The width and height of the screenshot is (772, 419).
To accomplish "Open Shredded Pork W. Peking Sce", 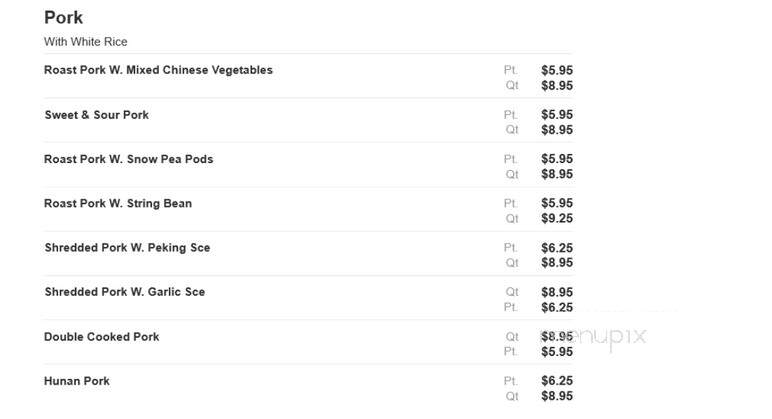I will [x=127, y=248].
